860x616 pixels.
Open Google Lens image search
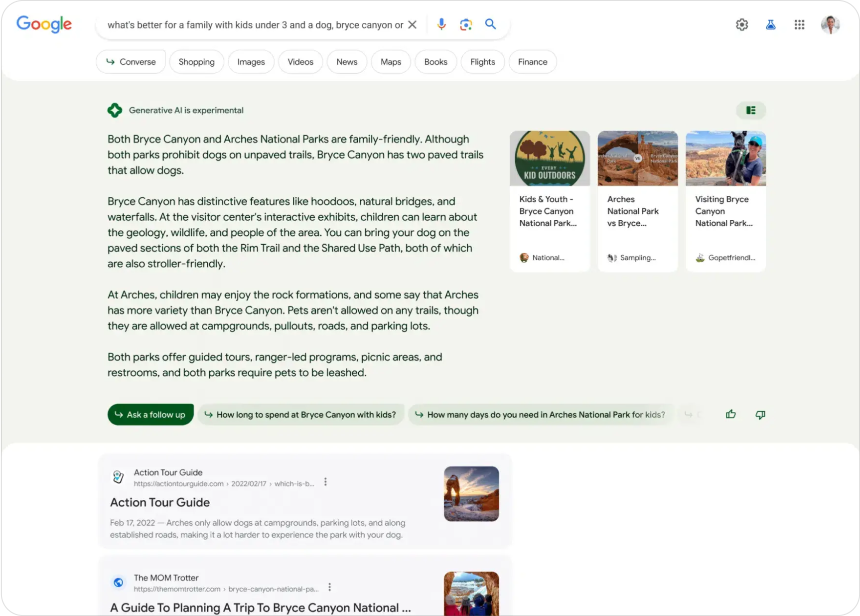[x=465, y=24]
